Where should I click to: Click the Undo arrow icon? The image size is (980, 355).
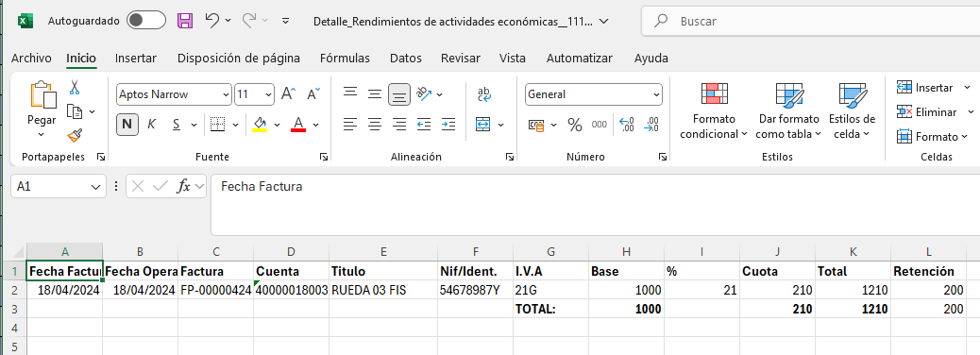[x=212, y=21]
